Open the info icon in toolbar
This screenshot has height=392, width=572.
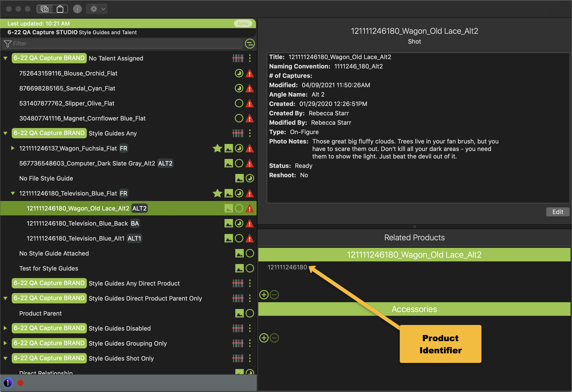[x=77, y=9]
